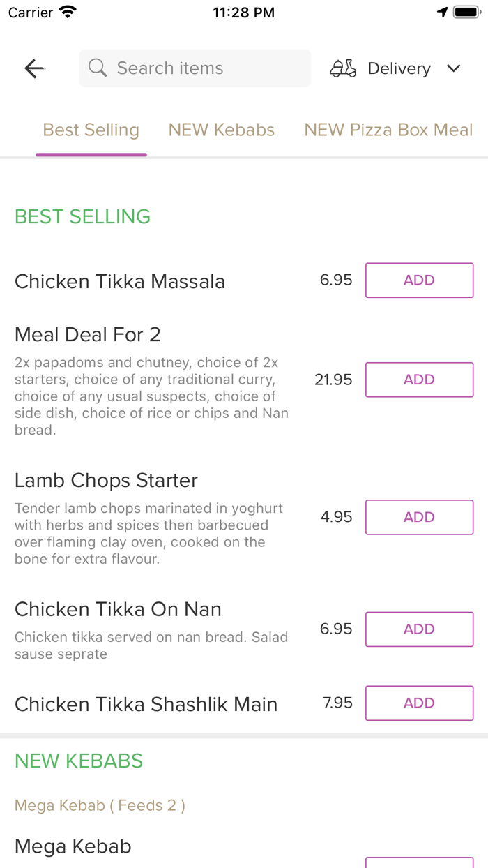Viewport: 488px width, 868px height.
Task: Switch to the Best Selling tab
Action: coord(91,130)
